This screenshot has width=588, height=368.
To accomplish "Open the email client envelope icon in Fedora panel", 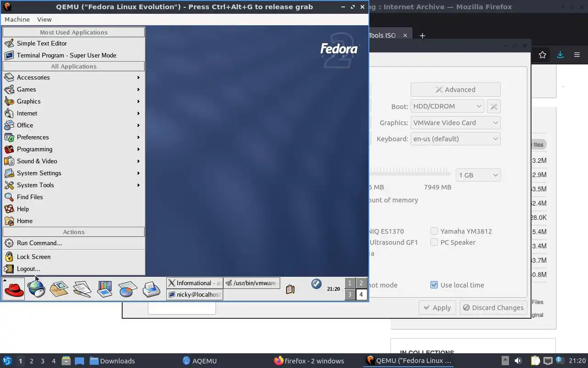I will [x=59, y=289].
